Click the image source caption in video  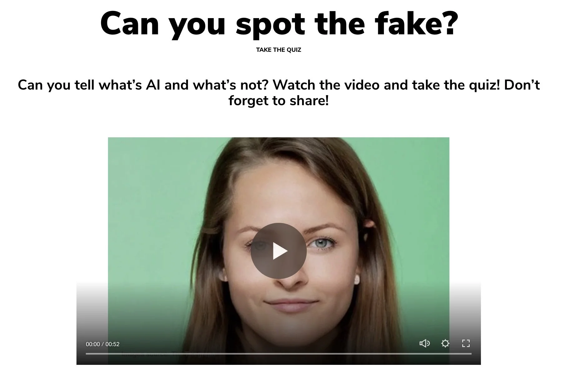click(169, 355)
